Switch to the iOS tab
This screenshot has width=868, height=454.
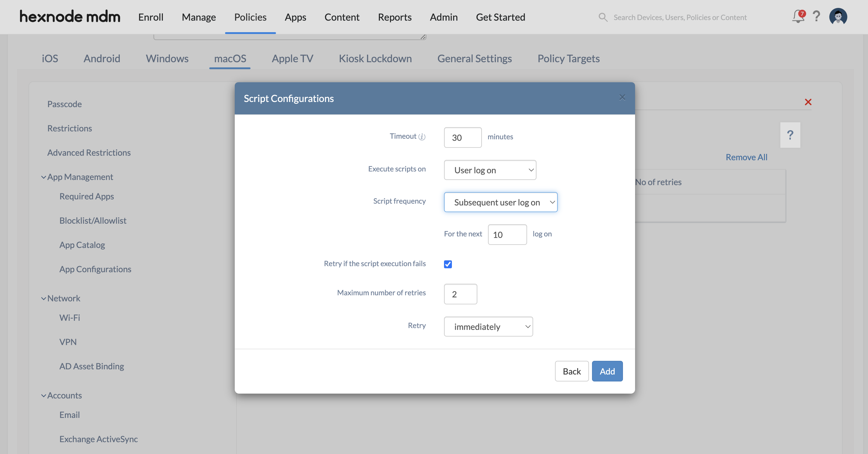click(x=50, y=58)
